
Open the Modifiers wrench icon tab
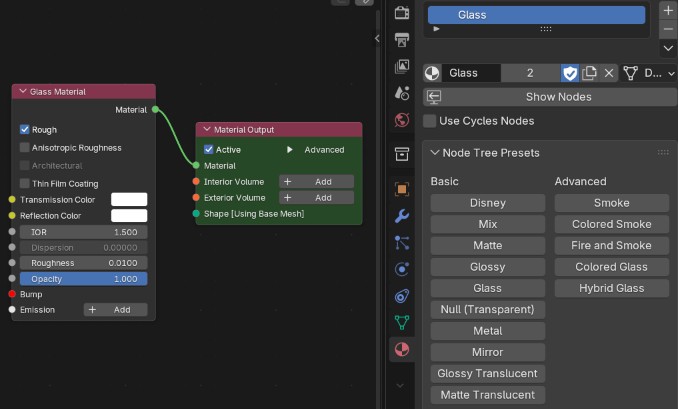[x=402, y=216]
